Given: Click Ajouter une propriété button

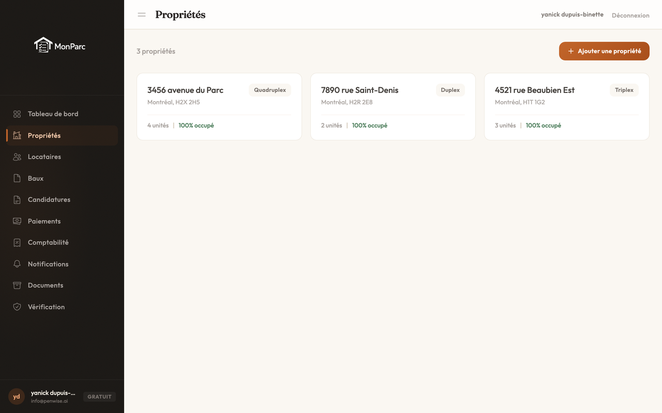Looking at the screenshot, I should tap(604, 51).
